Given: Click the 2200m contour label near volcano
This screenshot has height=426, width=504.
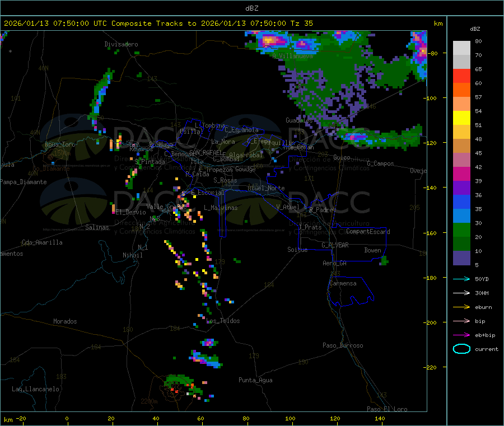Looking at the screenshot, I should point(149,401).
